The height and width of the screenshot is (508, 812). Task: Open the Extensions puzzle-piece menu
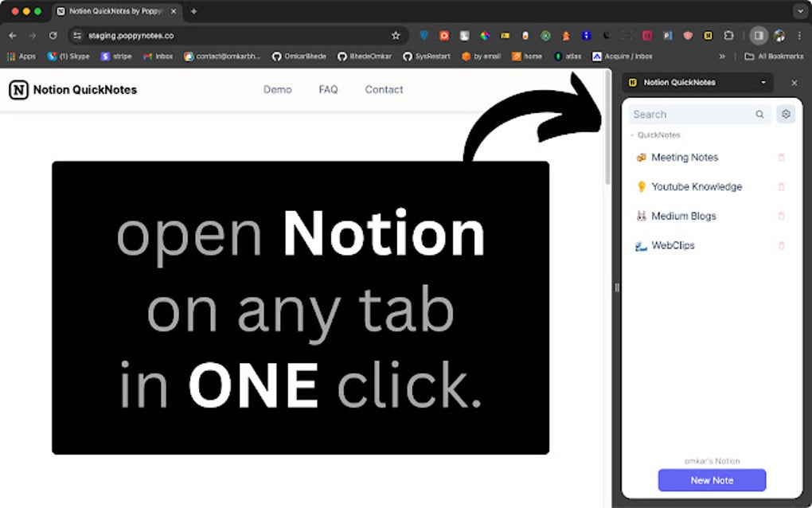coord(728,35)
